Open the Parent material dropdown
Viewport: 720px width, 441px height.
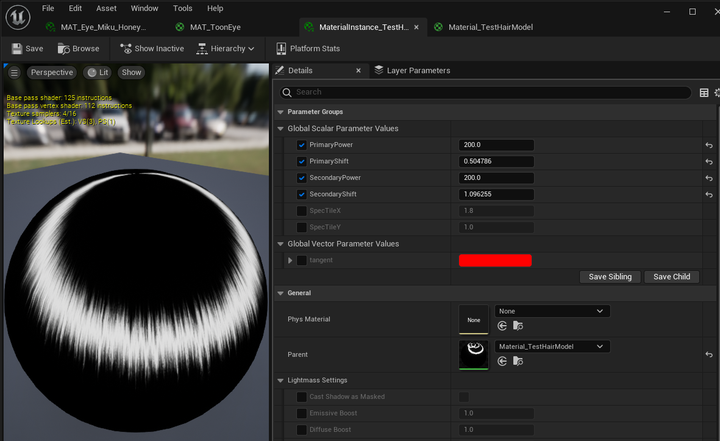[x=552, y=346]
